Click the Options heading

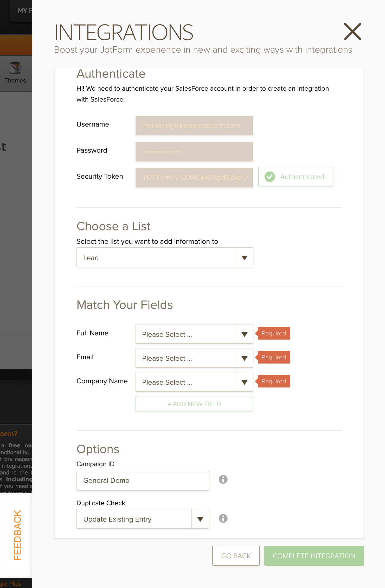(x=98, y=449)
